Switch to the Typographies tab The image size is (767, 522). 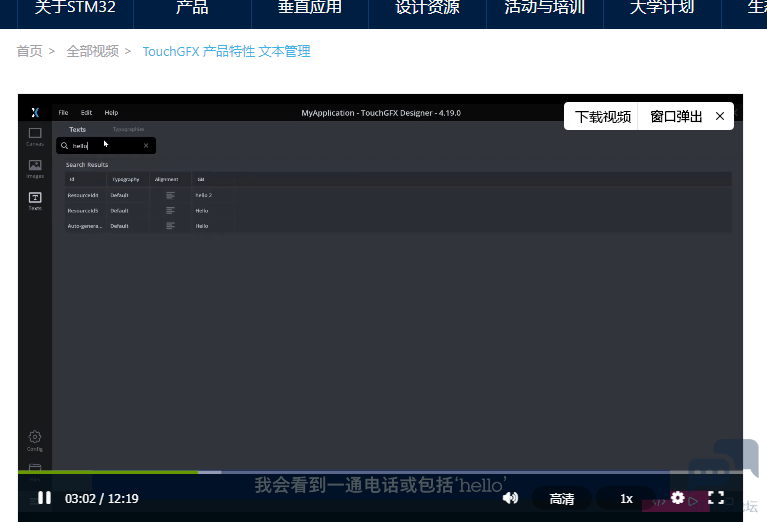(128, 129)
